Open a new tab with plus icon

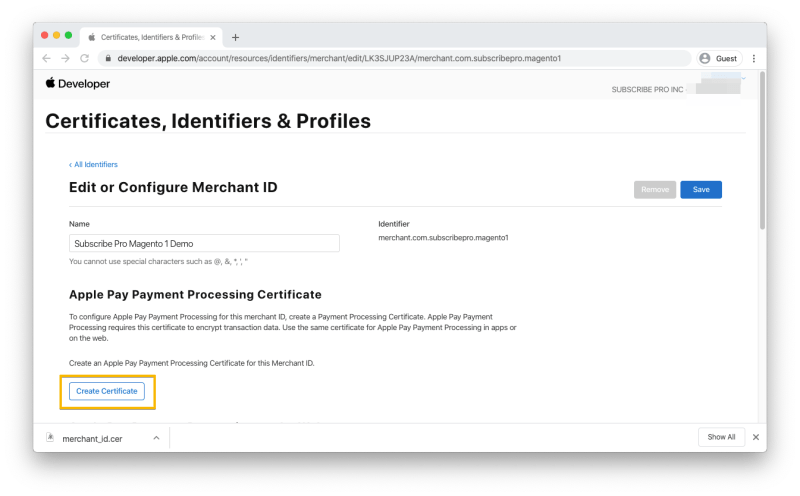(x=235, y=37)
